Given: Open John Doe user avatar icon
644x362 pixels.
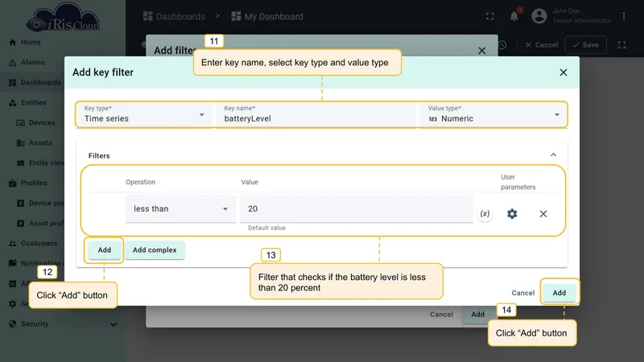Looking at the screenshot, I should tap(539, 16).
